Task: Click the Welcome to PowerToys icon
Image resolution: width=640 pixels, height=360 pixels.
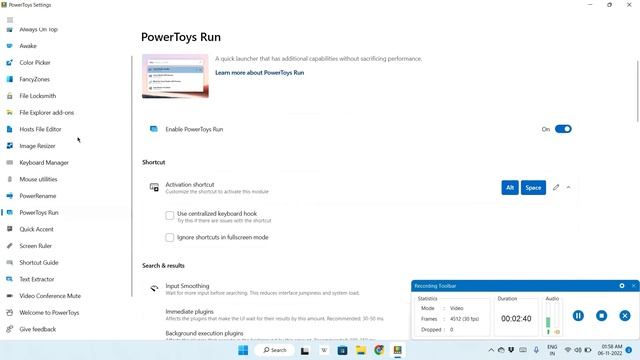Action: (10, 312)
